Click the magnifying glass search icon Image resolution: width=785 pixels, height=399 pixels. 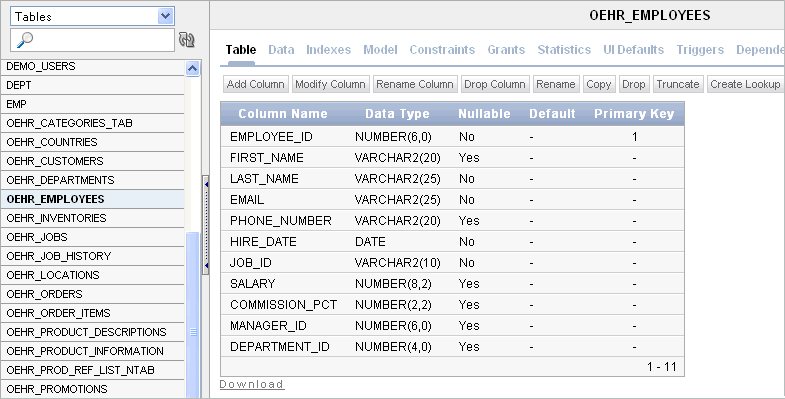click(x=25, y=40)
